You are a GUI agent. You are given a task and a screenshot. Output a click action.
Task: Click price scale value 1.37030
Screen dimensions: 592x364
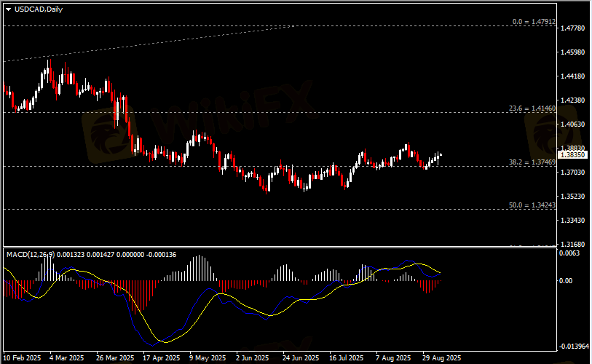(x=573, y=173)
